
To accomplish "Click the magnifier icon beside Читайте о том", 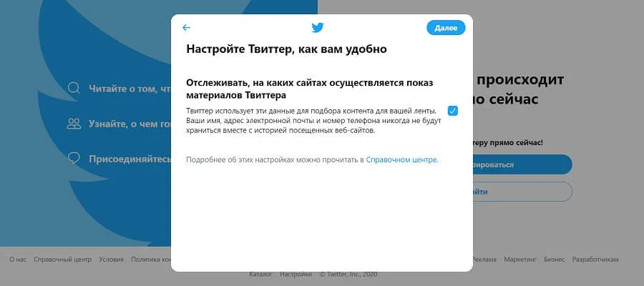I will 74,88.
